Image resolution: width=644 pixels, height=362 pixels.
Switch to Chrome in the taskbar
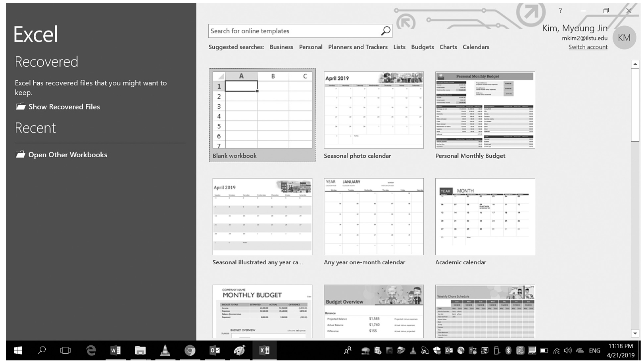point(190,350)
